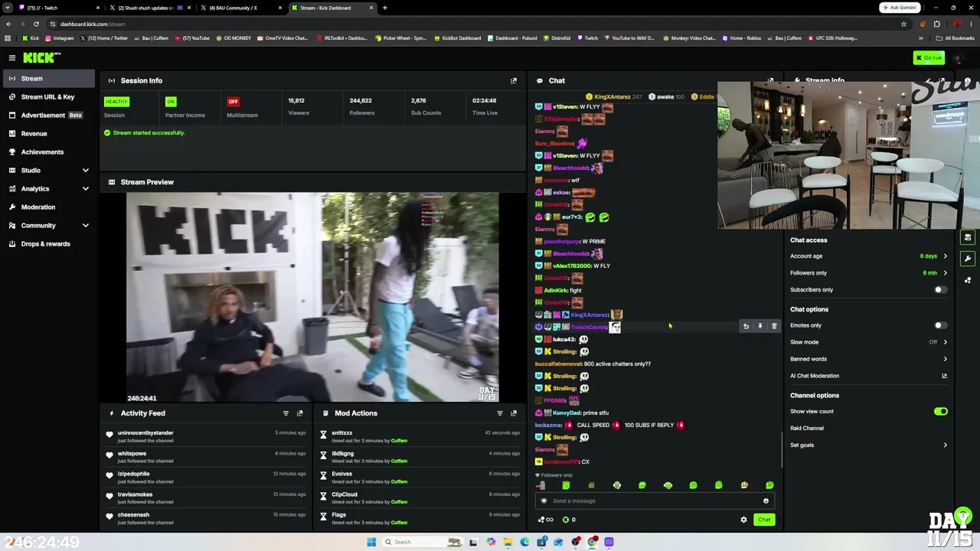Open Followers only duration chevron
Viewport: 980px width, 551px height.
[945, 273]
